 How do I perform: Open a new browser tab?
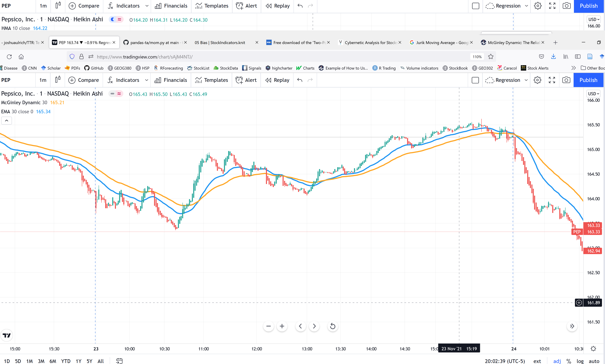(x=555, y=43)
